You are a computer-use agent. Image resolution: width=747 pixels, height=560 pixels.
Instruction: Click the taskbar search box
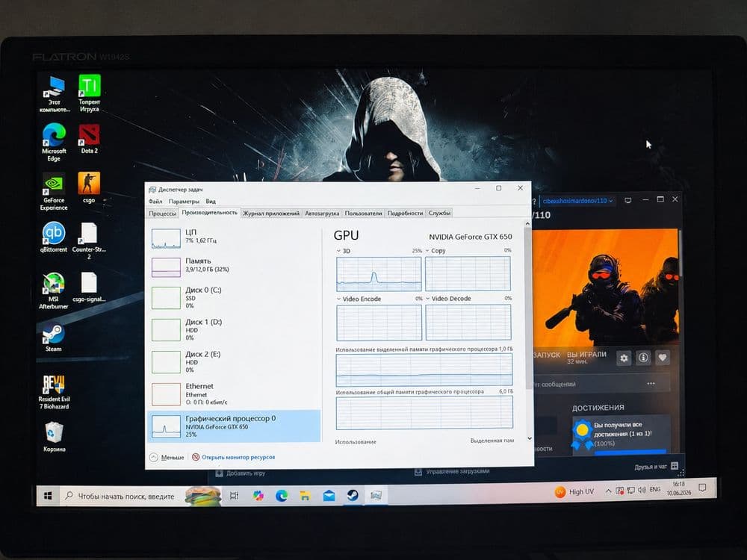pyautogui.click(x=141, y=497)
